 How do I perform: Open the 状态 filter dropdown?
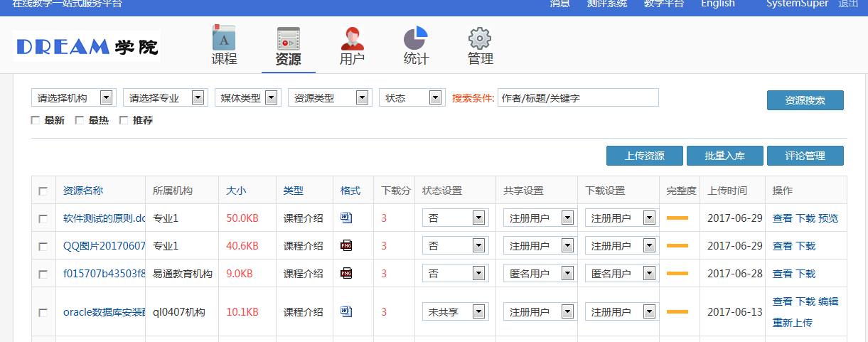pyautogui.click(x=412, y=97)
